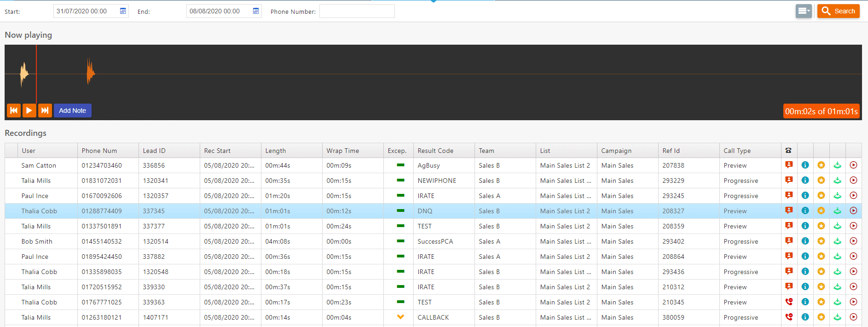Click the NEWIPHONE result code

click(437, 181)
